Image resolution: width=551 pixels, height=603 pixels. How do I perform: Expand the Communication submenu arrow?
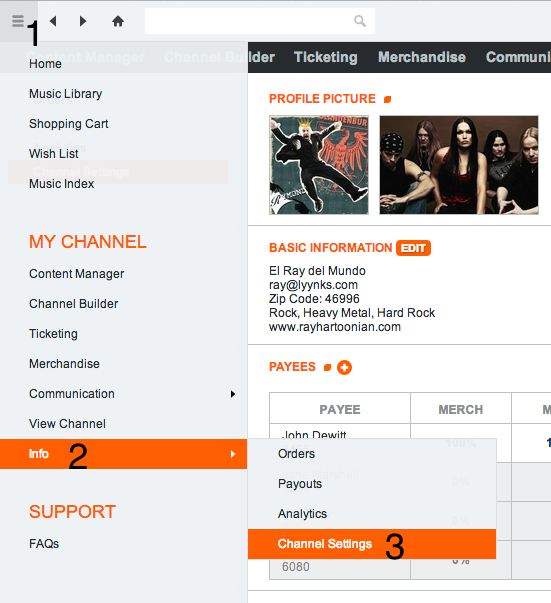coord(233,394)
